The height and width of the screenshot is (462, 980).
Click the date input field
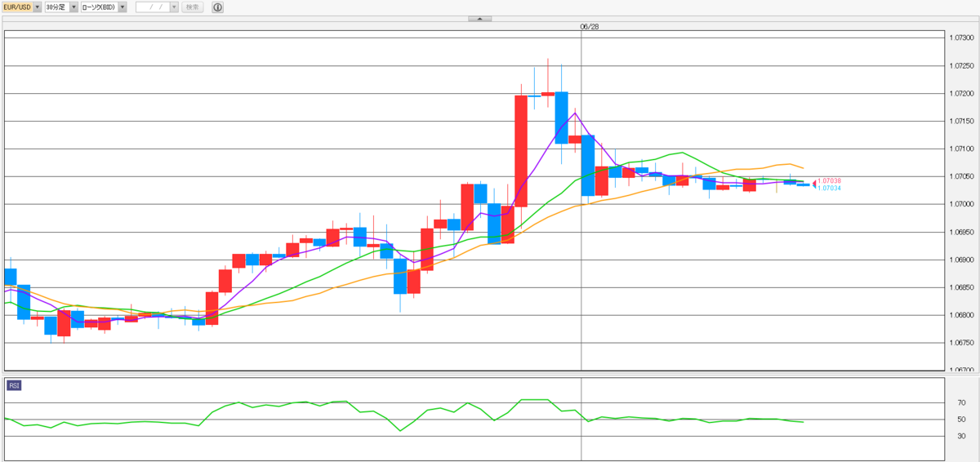point(154,7)
